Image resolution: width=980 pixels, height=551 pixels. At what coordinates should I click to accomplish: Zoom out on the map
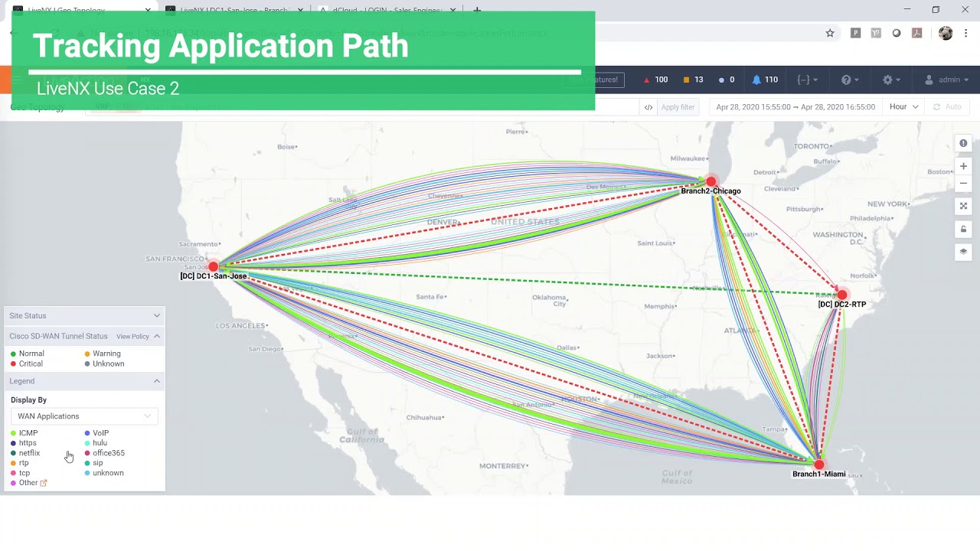[x=963, y=183]
